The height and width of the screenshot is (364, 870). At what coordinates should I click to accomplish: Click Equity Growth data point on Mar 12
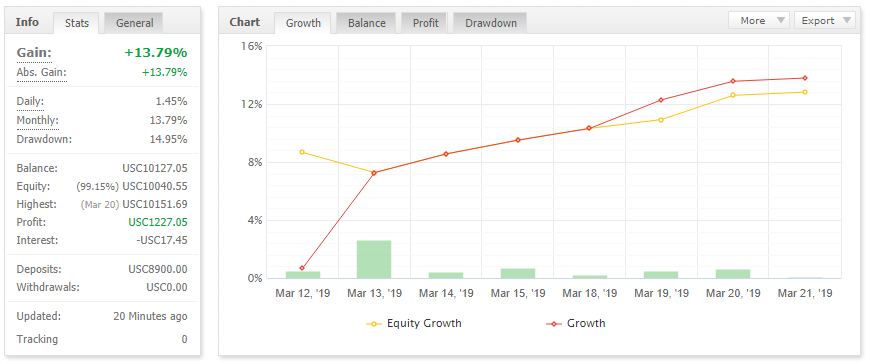point(302,152)
